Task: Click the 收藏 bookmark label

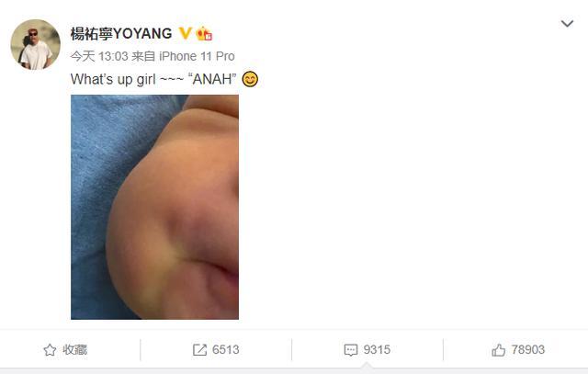Action: [x=75, y=349]
